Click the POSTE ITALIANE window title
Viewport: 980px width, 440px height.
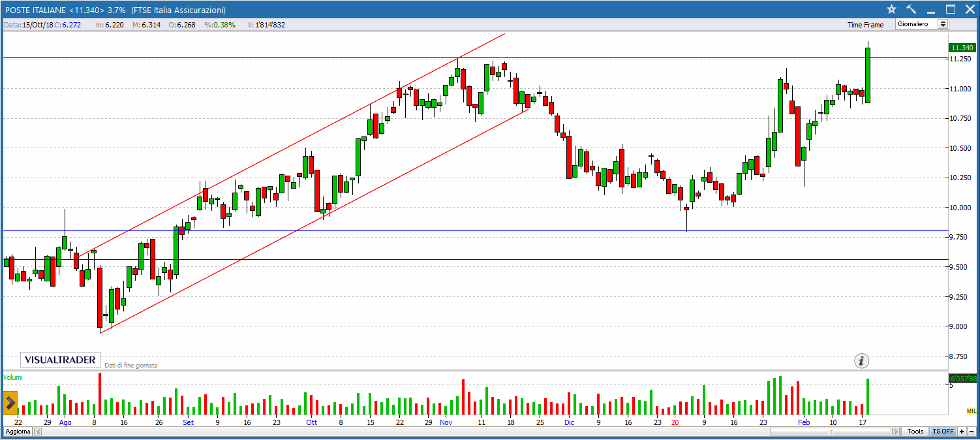pyautogui.click(x=115, y=10)
